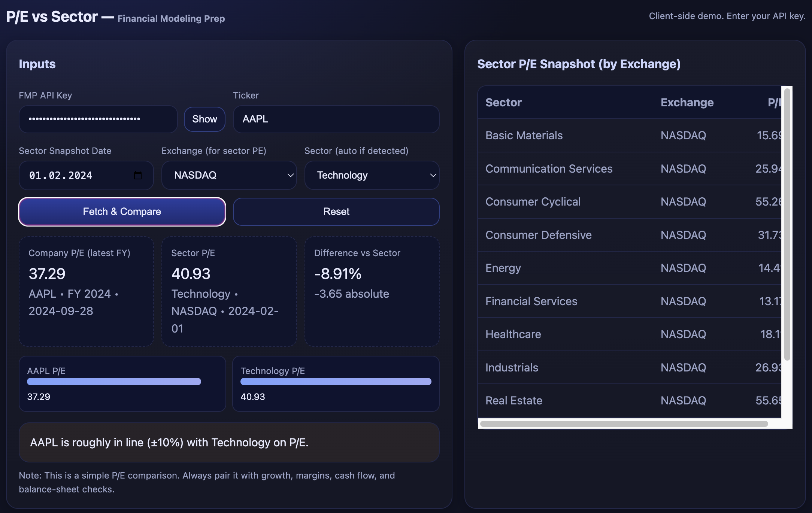Click the Client-side demo notice text
The image size is (812, 513).
tap(727, 16)
